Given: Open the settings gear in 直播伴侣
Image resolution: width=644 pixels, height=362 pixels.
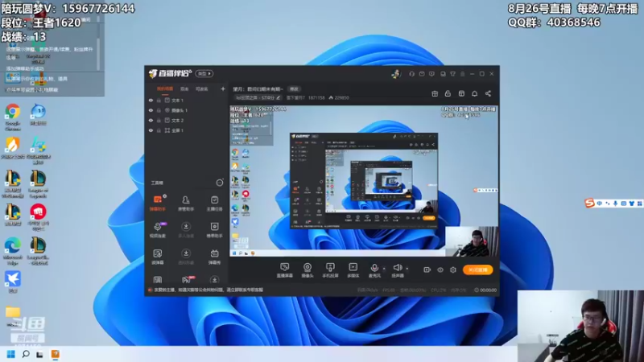Looking at the screenshot, I should point(453,269).
